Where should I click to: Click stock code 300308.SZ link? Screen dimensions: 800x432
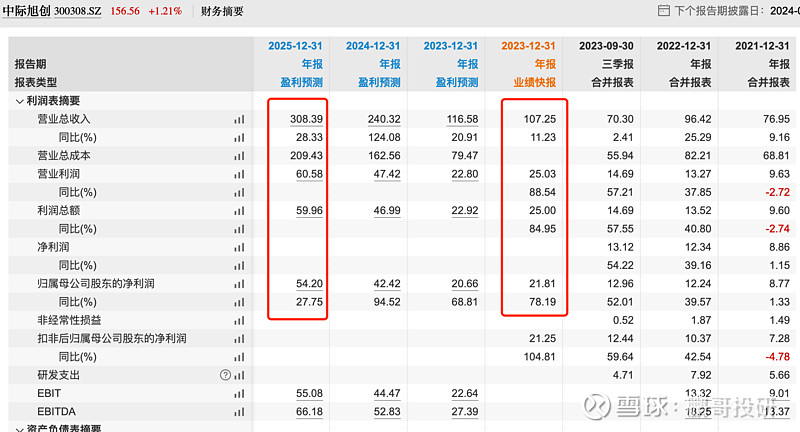pyautogui.click(x=78, y=11)
